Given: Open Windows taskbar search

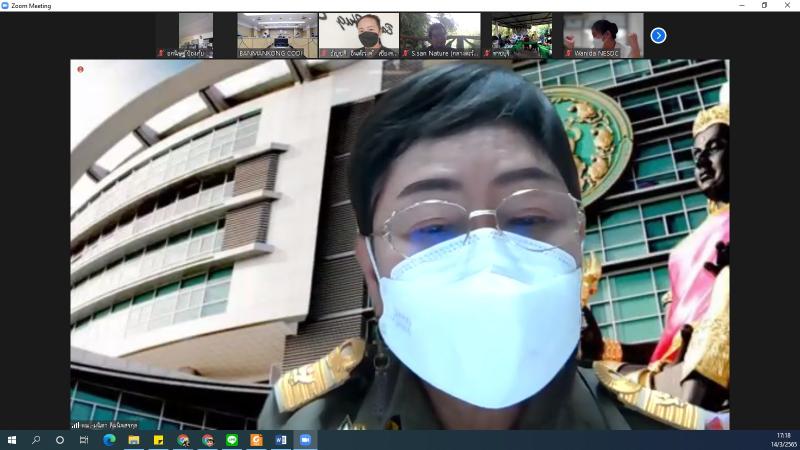Looking at the screenshot, I should coord(36,440).
